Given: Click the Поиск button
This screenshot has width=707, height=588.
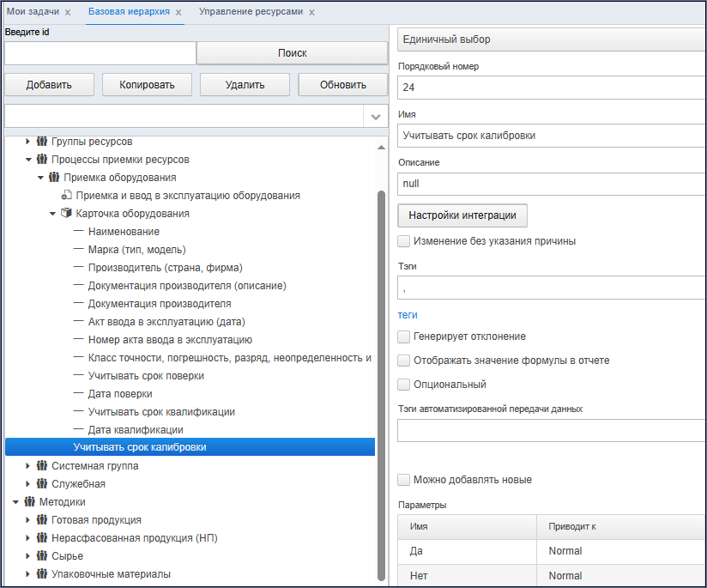Looking at the screenshot, I should pos(293,53).
